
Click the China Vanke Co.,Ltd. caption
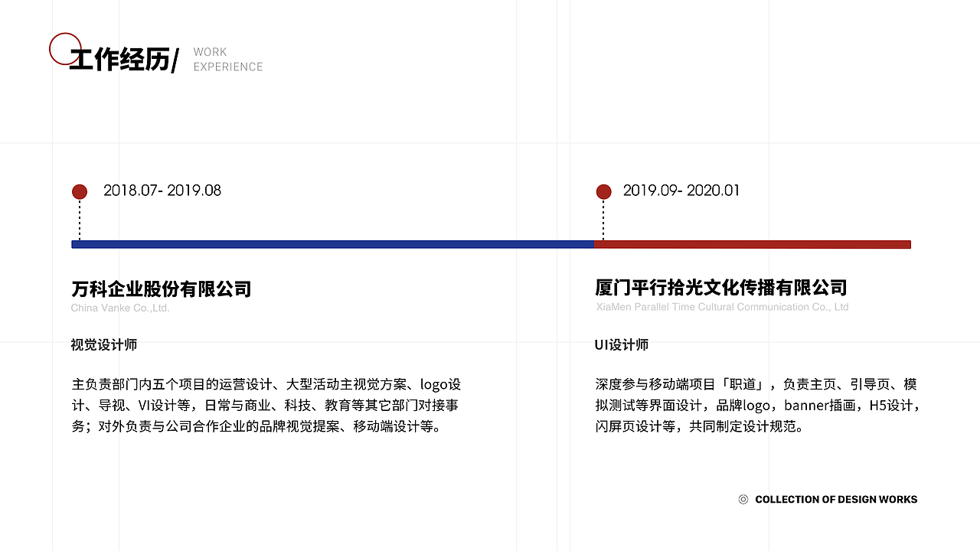click(120, 308)
